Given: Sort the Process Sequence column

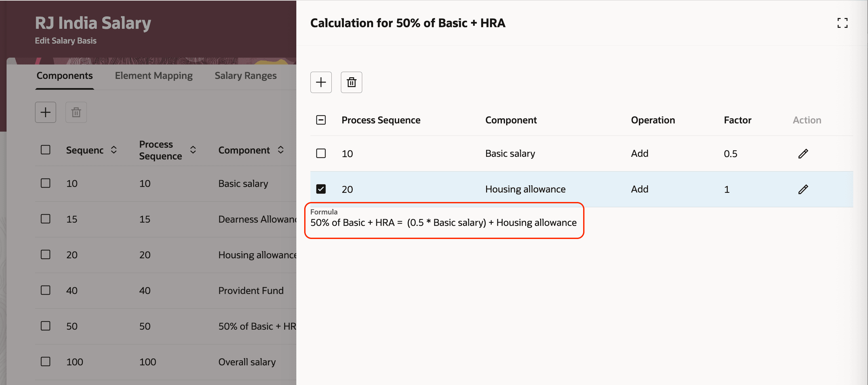Looking at the screenshot, I should [193, 150].
